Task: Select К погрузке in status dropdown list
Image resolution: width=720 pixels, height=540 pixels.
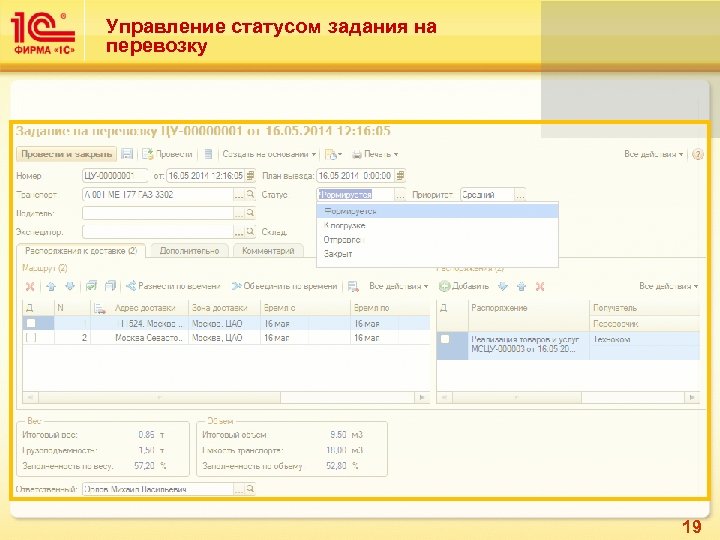Action: click(x=437, y=225)
